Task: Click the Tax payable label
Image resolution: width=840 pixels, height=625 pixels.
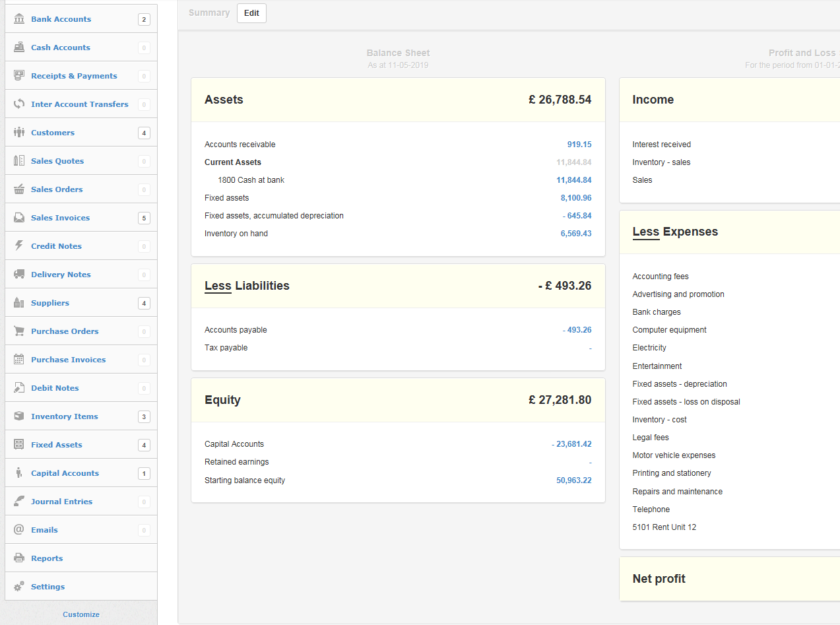Action: [x=226, y=348]
